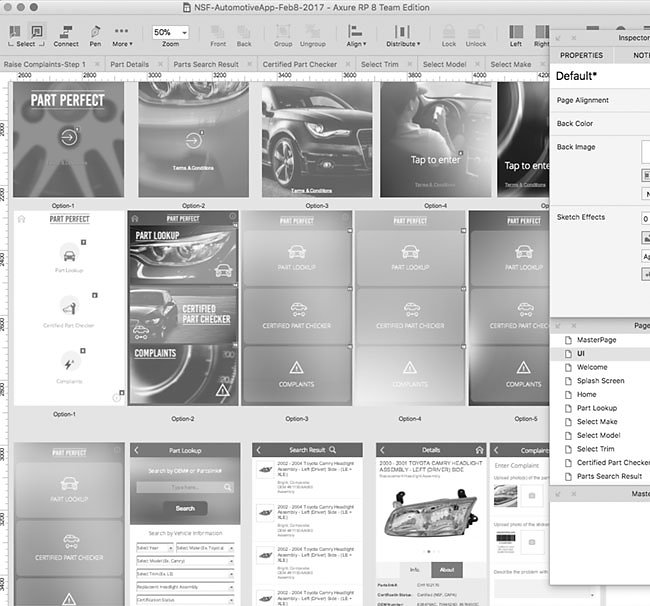Select the Welcome page
This screenshot has width=650, height=606.
tap(592, 367)
